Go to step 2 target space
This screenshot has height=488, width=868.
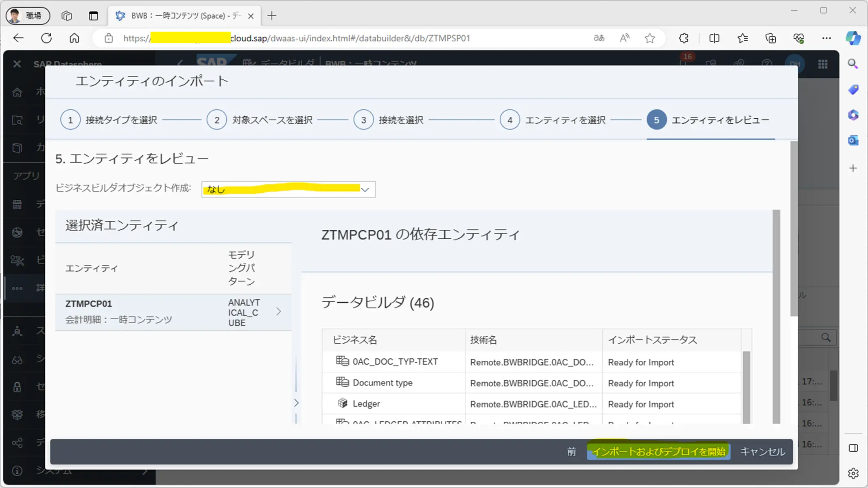pos(260,120)
